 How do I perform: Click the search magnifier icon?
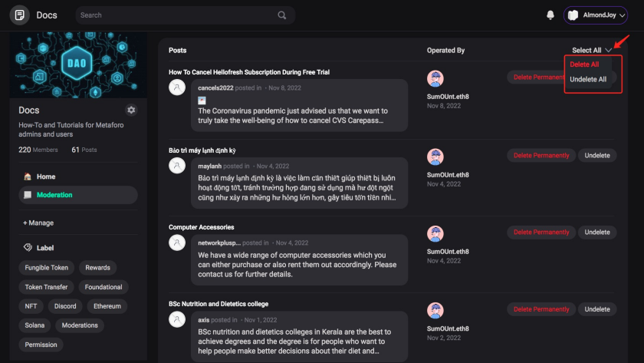[282, 15]
